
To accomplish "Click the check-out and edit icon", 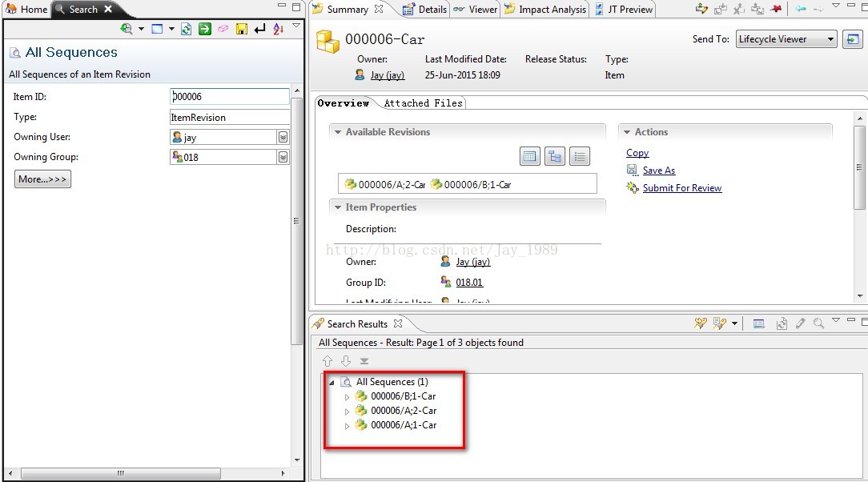I will 702,8.
